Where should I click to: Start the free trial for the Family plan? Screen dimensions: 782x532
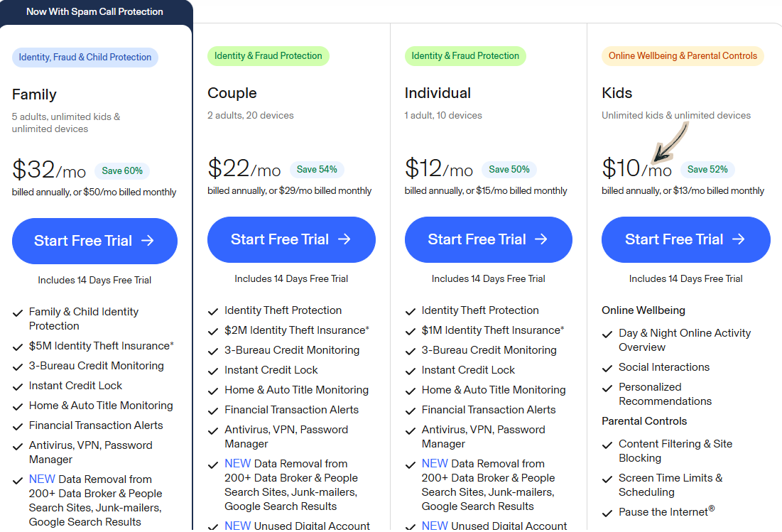(94, 241)
